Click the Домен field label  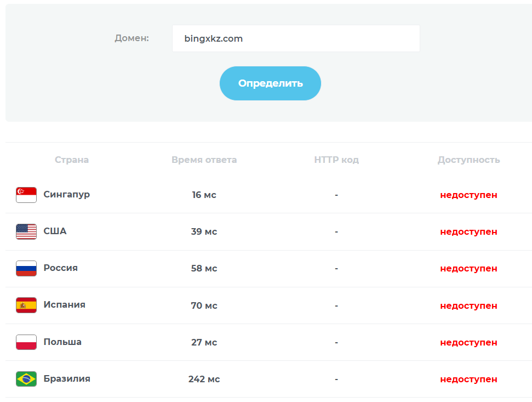click(x=131, y=38)
